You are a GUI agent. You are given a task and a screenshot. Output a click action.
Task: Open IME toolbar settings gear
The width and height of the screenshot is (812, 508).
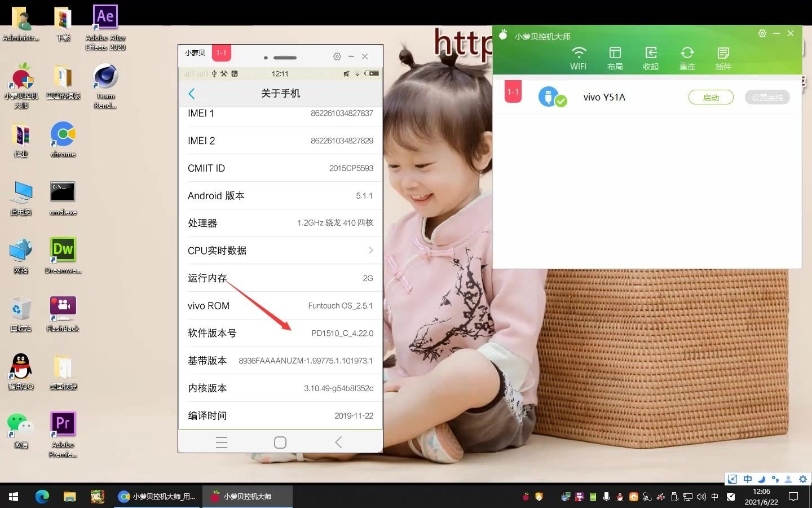point(803,479)
